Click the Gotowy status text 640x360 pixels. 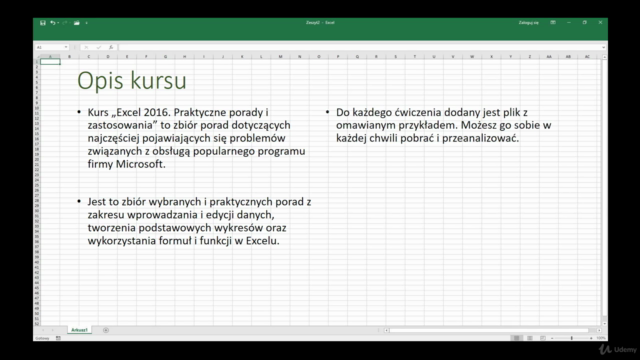[x=42, y=338]
